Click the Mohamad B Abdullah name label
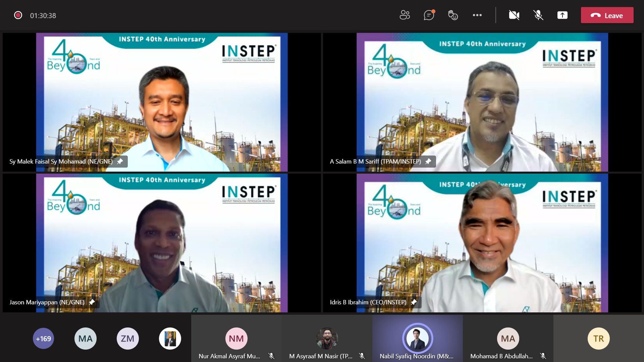The width and height of the screenshot is (644, 362). (501, 356)
